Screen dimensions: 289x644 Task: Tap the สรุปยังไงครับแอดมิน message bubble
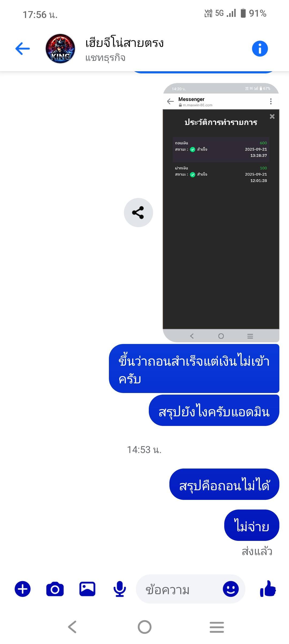pyautogui.click(x=214, y=410)
